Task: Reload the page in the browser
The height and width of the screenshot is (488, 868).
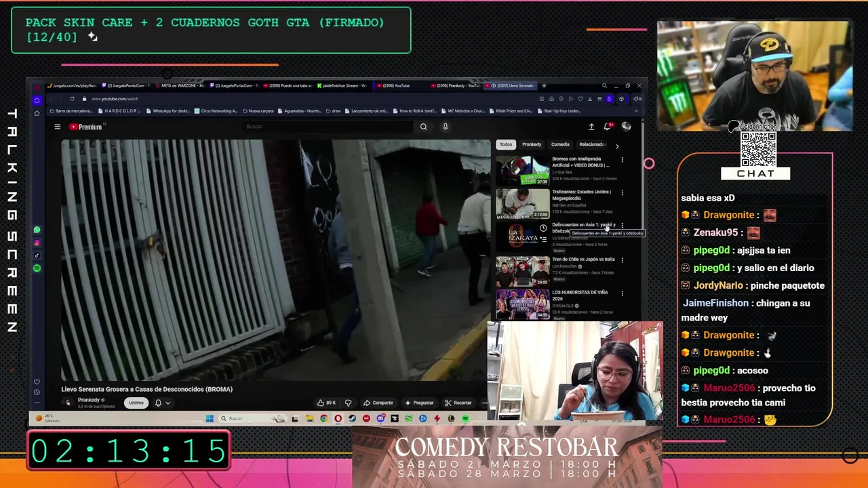Action: click(72, 99)
